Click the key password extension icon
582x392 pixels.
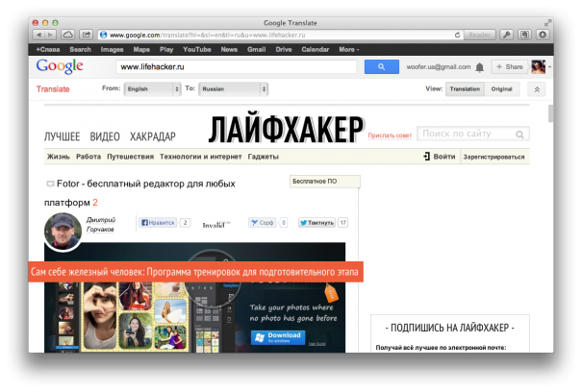click(x=507, y=35)
